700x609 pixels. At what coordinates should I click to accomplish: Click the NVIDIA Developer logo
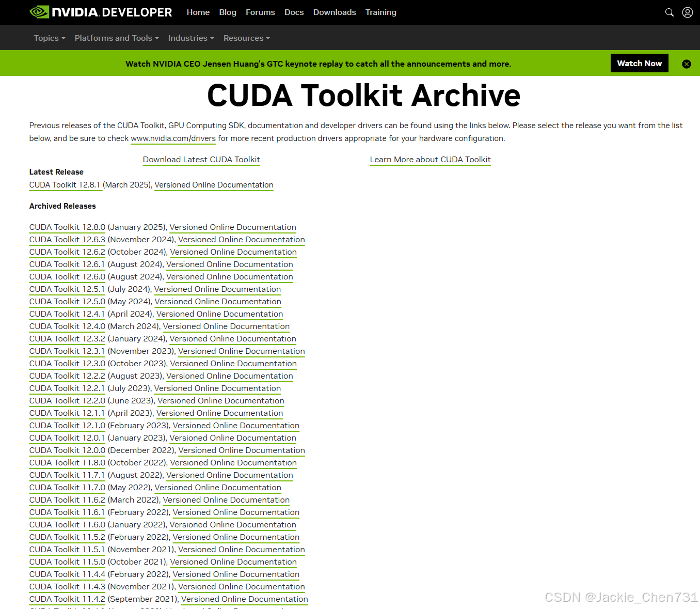100,12
